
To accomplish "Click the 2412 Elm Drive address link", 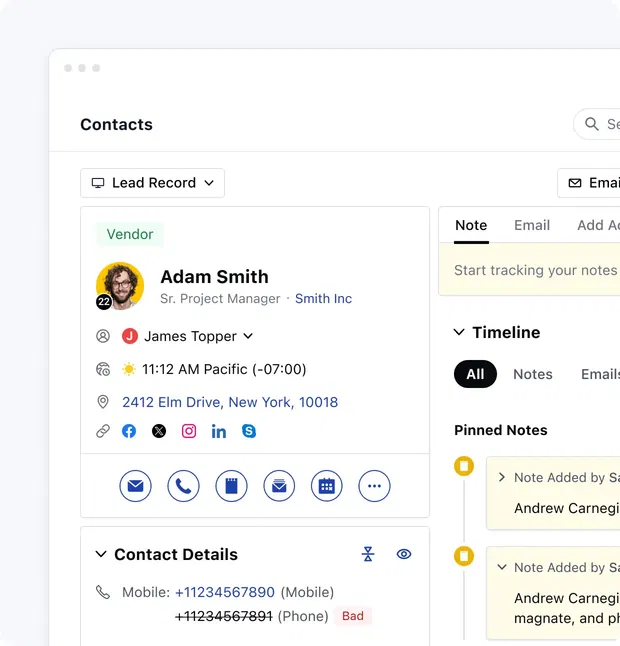I will coord(230,402).
